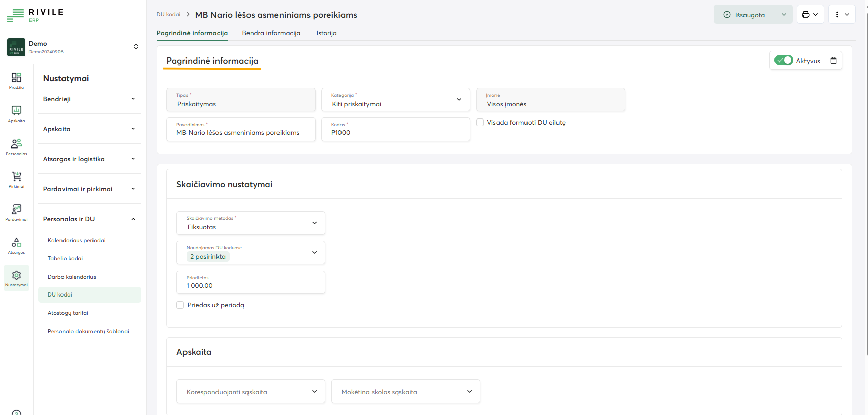The image size is (868, 415).
Task: Open the Koresponduojanti sąskaita dropdown
Action: (251, 392)
